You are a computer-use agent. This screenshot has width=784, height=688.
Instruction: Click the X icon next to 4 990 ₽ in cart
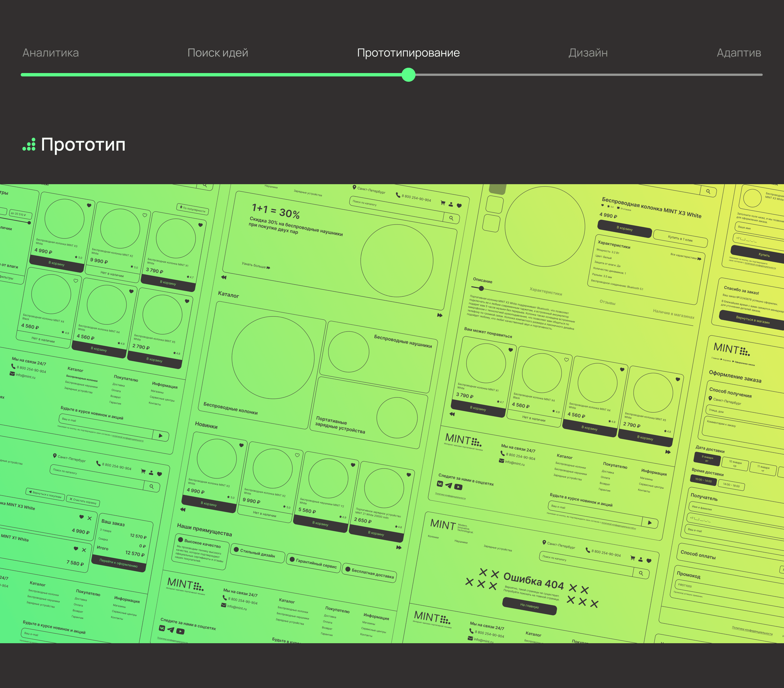point(89,518)
